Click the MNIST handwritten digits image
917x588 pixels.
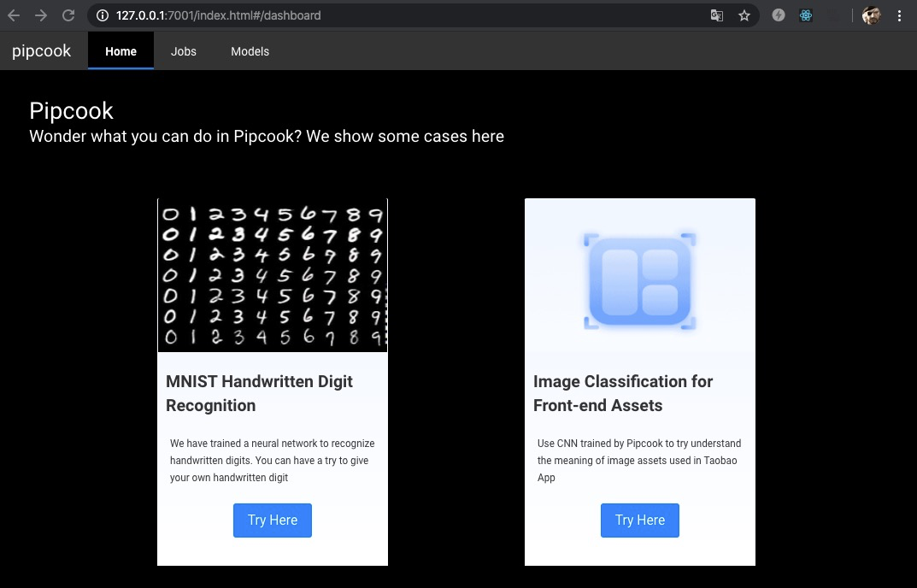pos(273,275)
